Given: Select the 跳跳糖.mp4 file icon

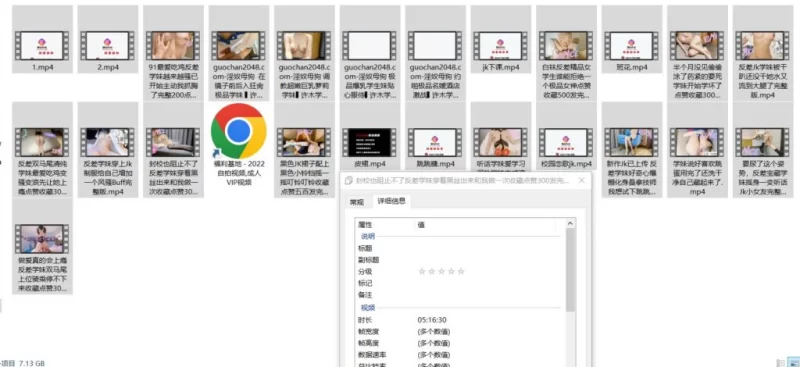Looking at the screenshot, I should (435, 142).
